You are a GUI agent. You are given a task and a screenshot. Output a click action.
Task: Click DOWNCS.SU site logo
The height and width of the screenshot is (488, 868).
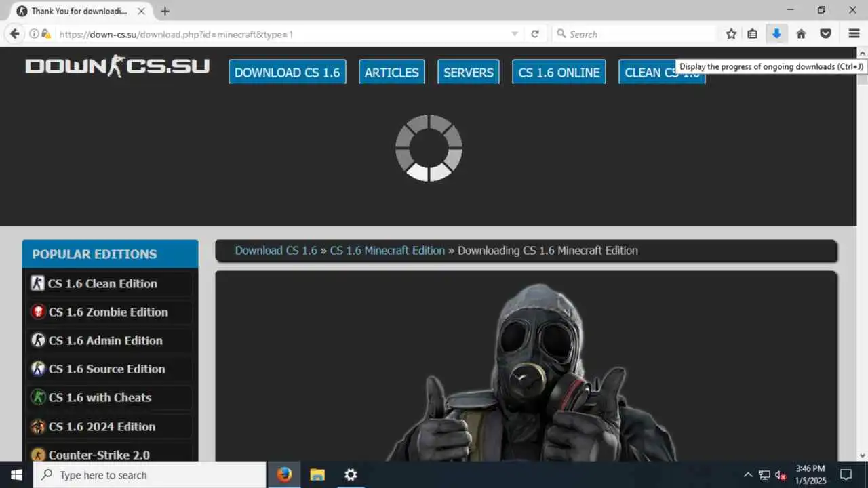click(x=117, y=66)
